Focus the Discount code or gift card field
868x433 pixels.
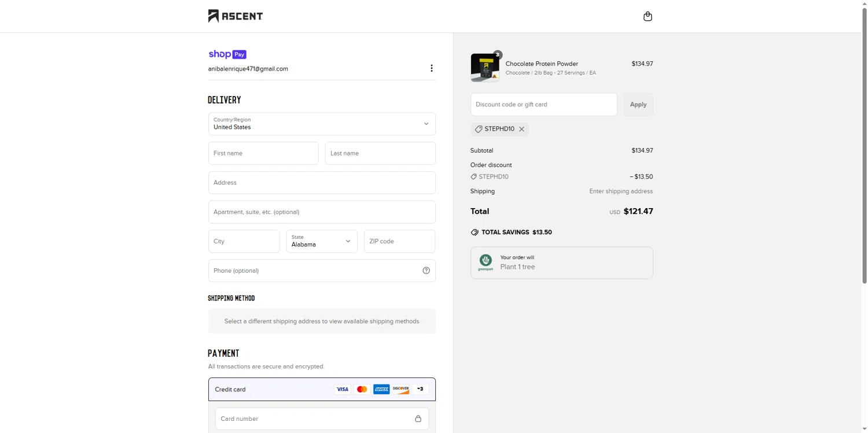[544, 105]
